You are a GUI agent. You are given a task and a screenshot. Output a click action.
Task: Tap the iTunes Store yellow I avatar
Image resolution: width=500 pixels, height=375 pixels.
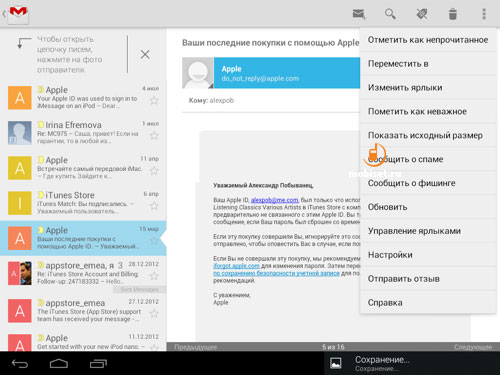[x=20, y=203]
